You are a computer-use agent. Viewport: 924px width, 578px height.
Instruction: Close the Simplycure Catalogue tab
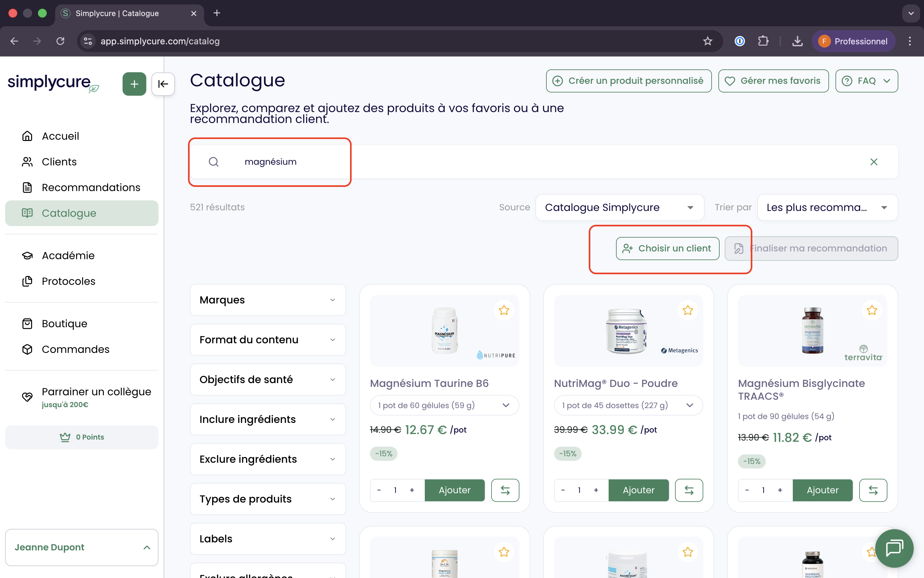click(x=193, y=13)
